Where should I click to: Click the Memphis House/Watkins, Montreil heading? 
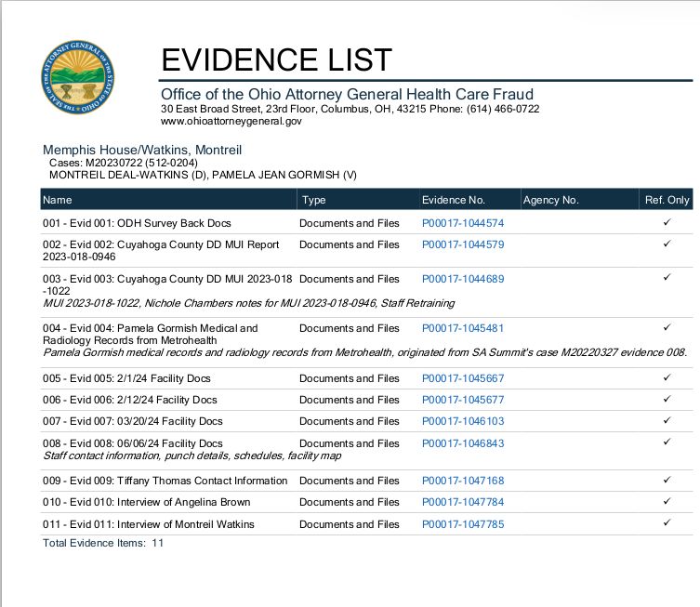(142, 150)
